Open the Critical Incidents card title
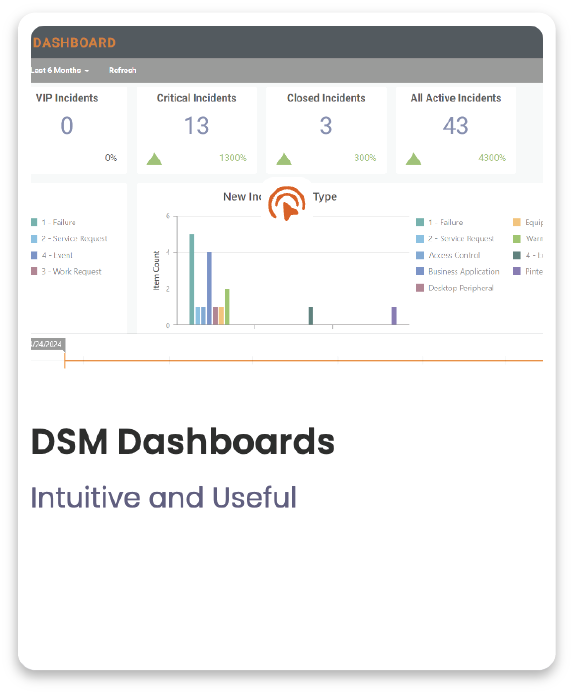This screenshot has width=574, height=694. 196,98
